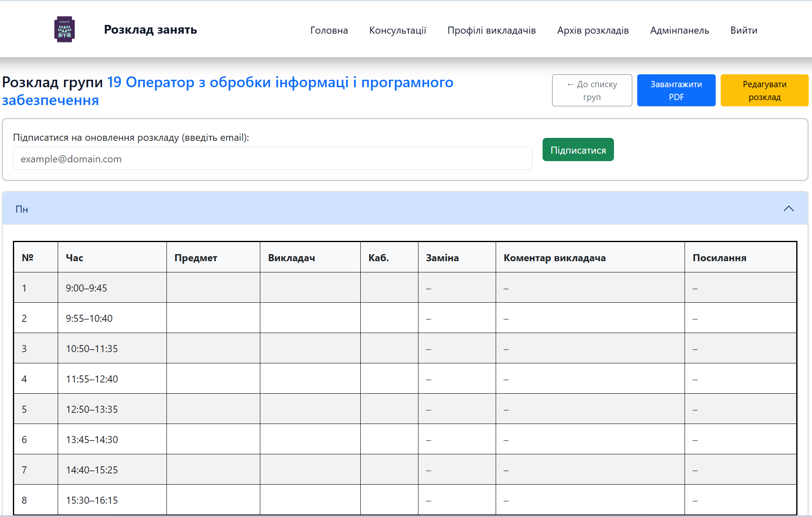Select lesson row 8 time 15:30–16:15
The width and height of the screenshot is (812, 517).
tap(92, 500)
